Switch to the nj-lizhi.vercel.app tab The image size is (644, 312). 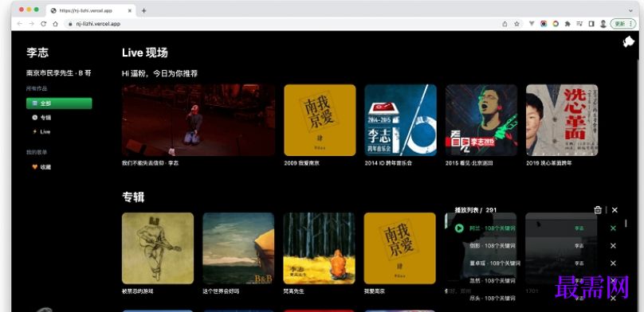pyautogui.click(x=90, y=10)
